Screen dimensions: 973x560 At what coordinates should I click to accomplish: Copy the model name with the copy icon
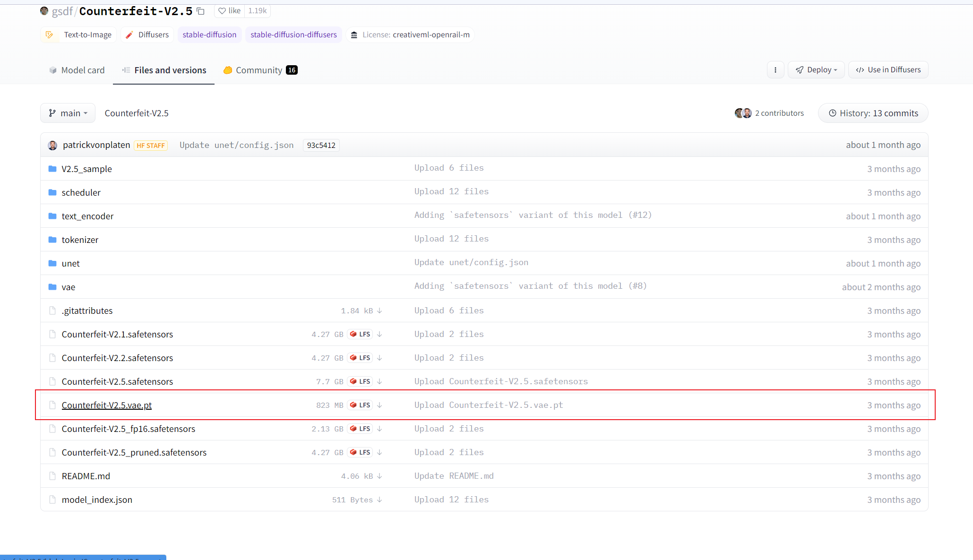coord(200,11)
